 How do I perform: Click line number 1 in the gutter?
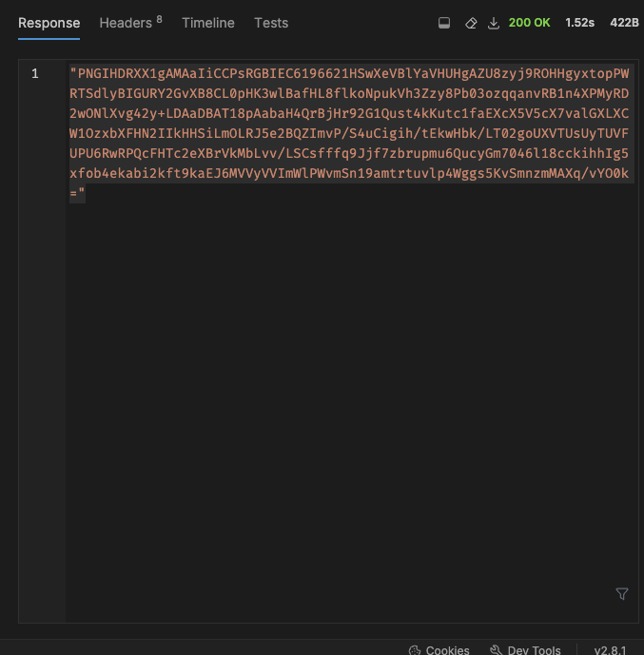tap(35, 74)
